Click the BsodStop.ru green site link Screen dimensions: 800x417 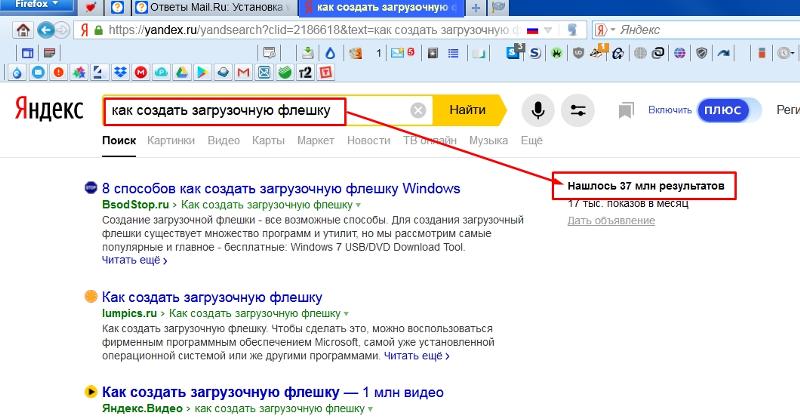(135, 205)
